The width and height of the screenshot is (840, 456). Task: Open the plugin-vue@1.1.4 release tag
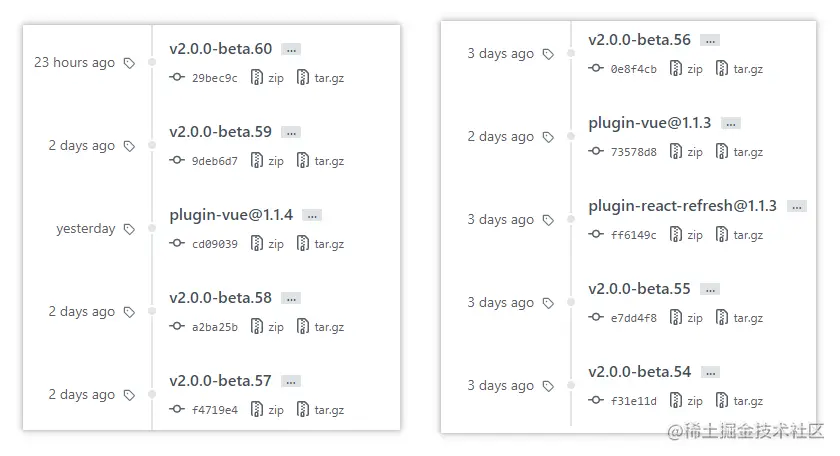pyautogui.click(x=231, y=214)
